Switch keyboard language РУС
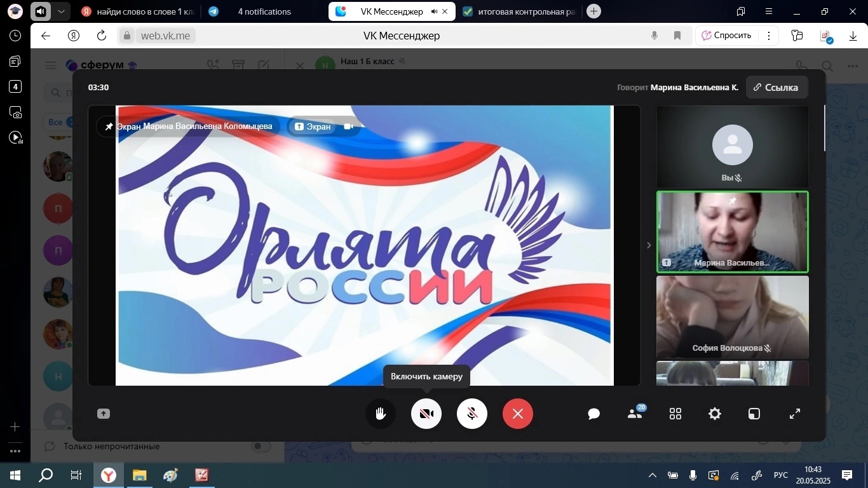868x488 pixels. click(x=781, y=475)
